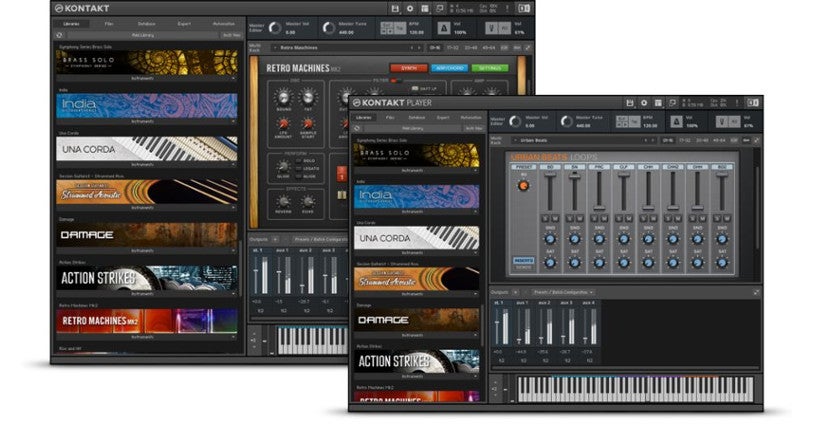Select Expert tab in Kontakt Player
The image size is (813, 424).
[x=443, y=118]
